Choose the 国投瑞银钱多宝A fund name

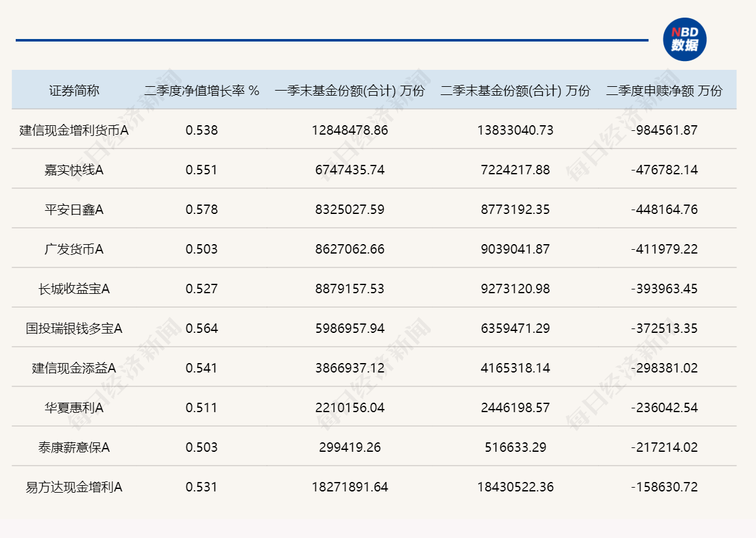[x=74, y=328]
